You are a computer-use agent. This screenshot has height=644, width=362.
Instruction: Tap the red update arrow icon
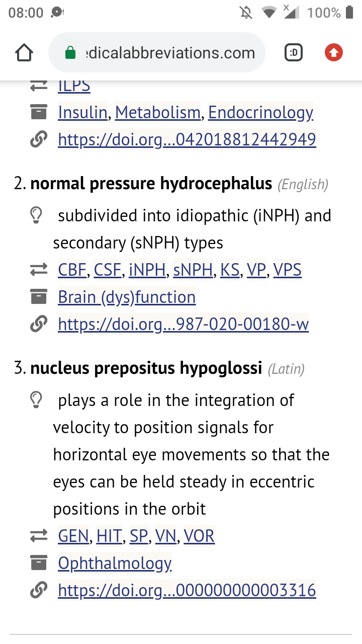coord(333,53)
